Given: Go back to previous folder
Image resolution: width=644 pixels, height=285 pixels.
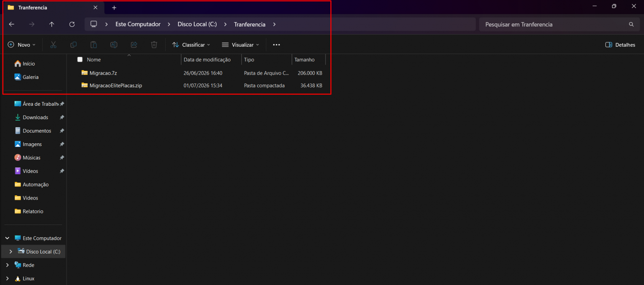Looking at the screenshot, I should [x=11, y=24].
